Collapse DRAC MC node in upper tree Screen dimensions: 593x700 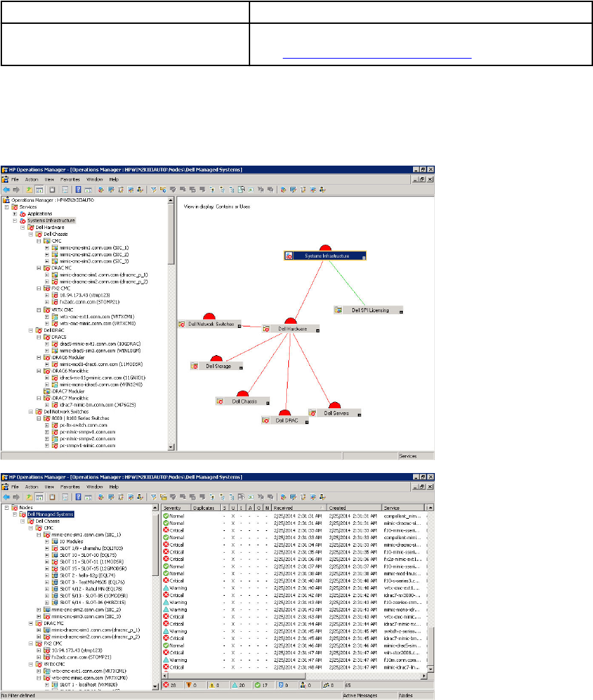pos(39,269)
